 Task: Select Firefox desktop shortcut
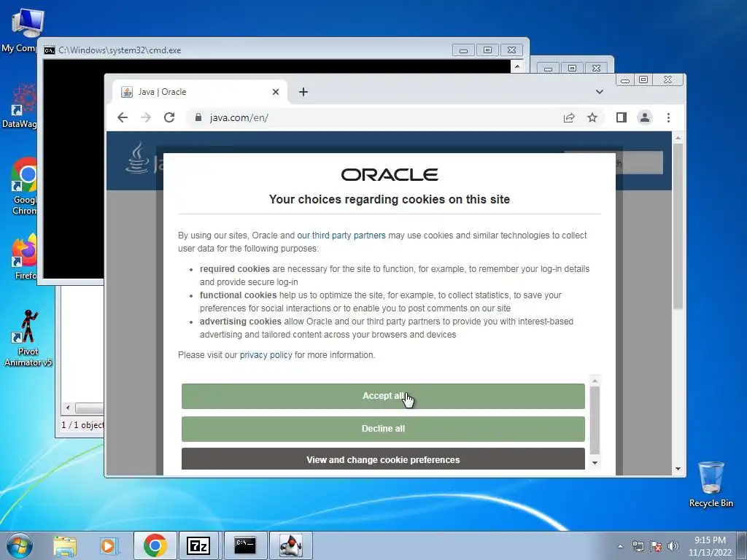pyautogui.click(x=24, y=256)
